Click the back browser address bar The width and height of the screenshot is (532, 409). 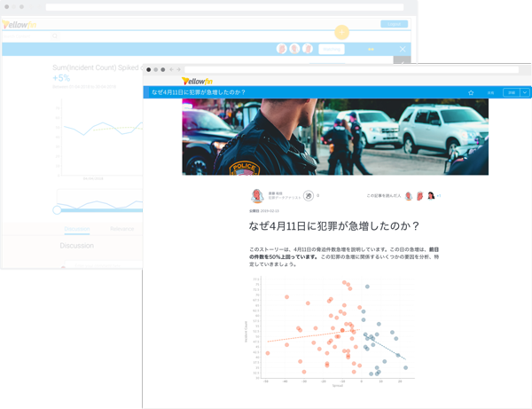[224, 7]
